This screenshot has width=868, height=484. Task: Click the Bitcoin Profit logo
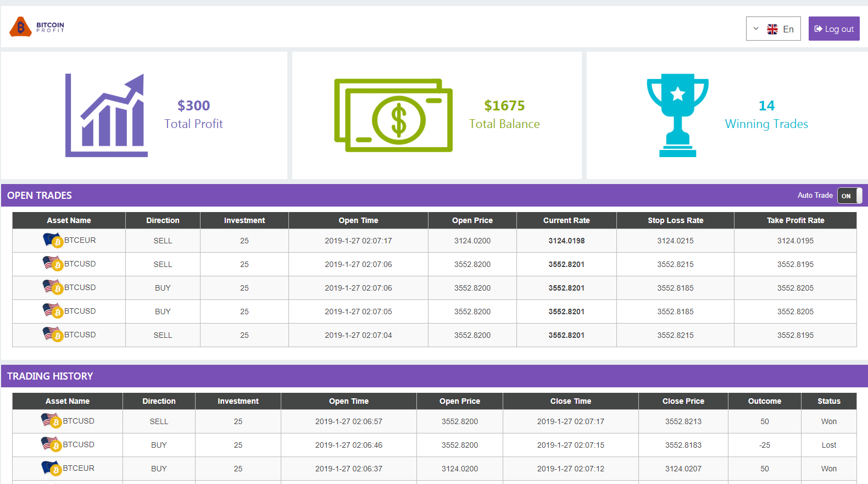tap(37, 26)
